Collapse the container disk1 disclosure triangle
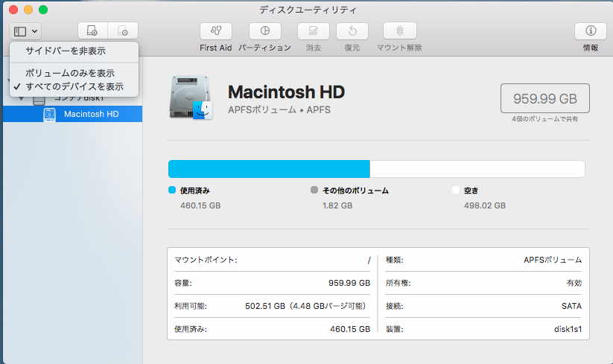Screen dimensions: 613x364 click(x=22, y=98)
